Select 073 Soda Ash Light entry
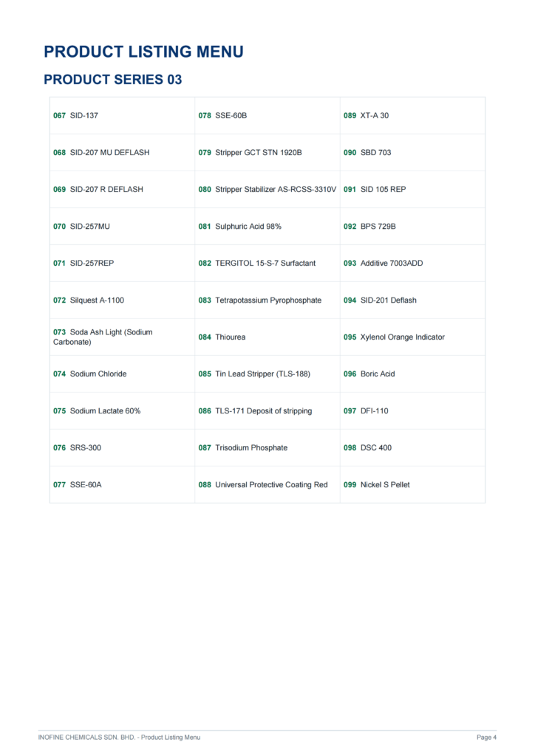The width and height of the screenshot is (535, 756). pyautogui.click(x=103, y=337)
